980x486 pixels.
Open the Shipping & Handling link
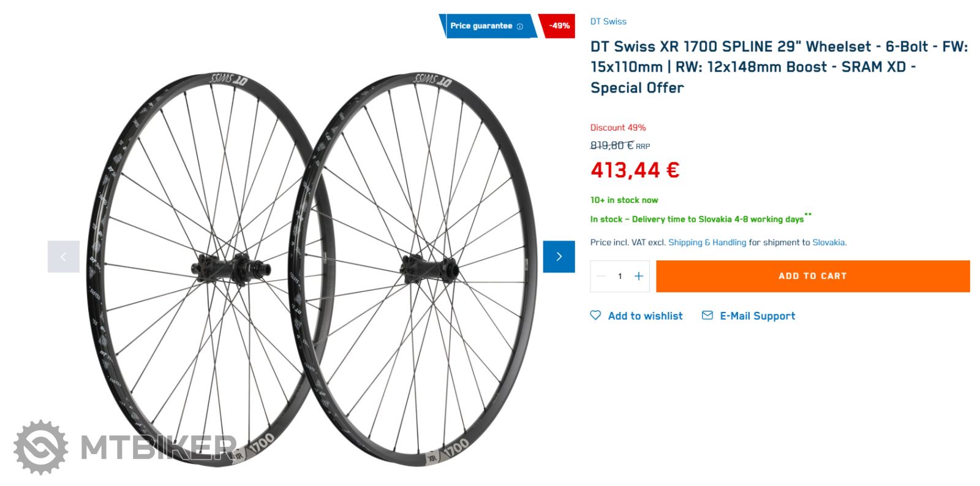(707, 243)
